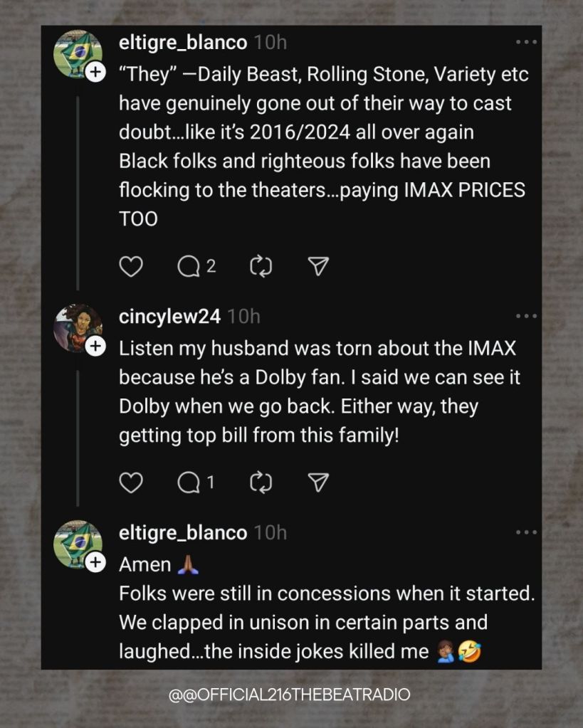The width and height of the screenshot is (583, 728).
Task: Repost cincylew24's comment
Action: [x=261, y=483]
